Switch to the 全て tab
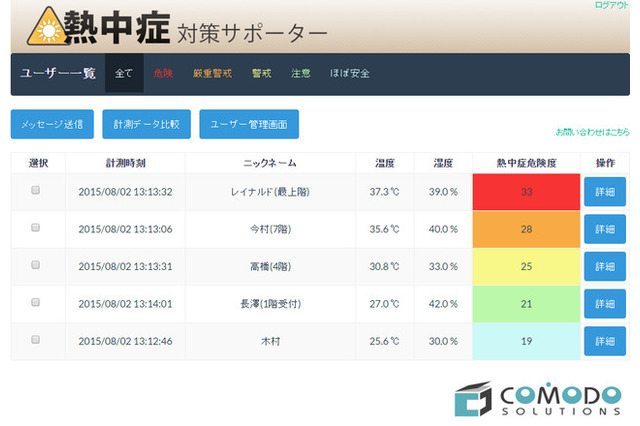Viewport: 640px width, 426px height. (124, 73)
